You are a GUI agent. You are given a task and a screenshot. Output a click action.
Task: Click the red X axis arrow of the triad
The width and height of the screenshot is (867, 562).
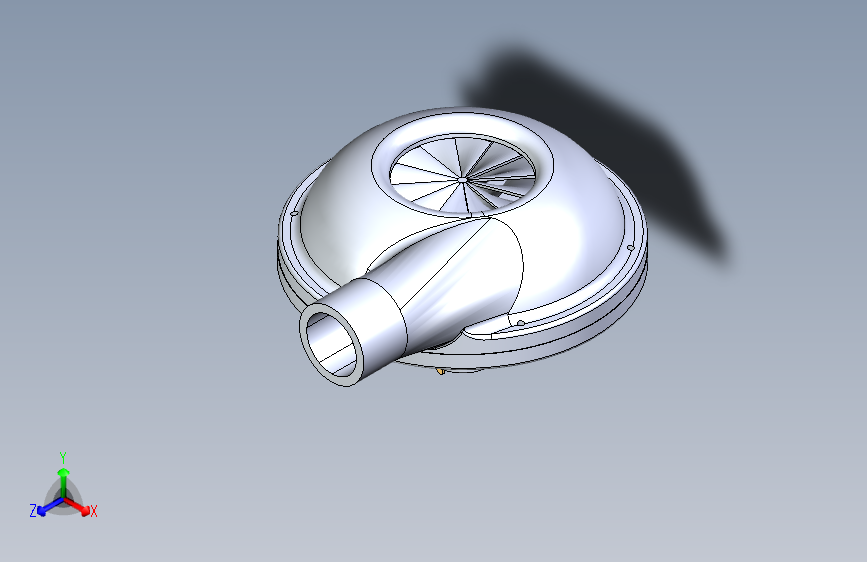pyautogui.click(x=78, y=506)
